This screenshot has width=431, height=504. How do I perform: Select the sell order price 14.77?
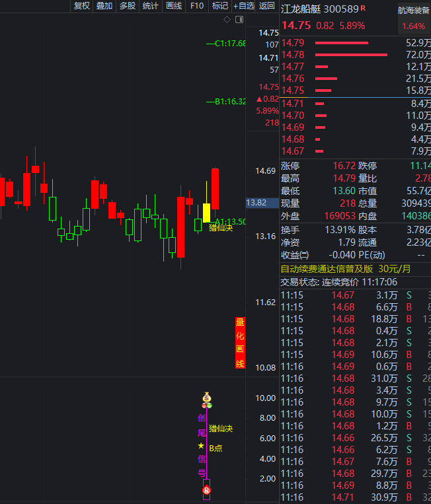click(293, 67)
